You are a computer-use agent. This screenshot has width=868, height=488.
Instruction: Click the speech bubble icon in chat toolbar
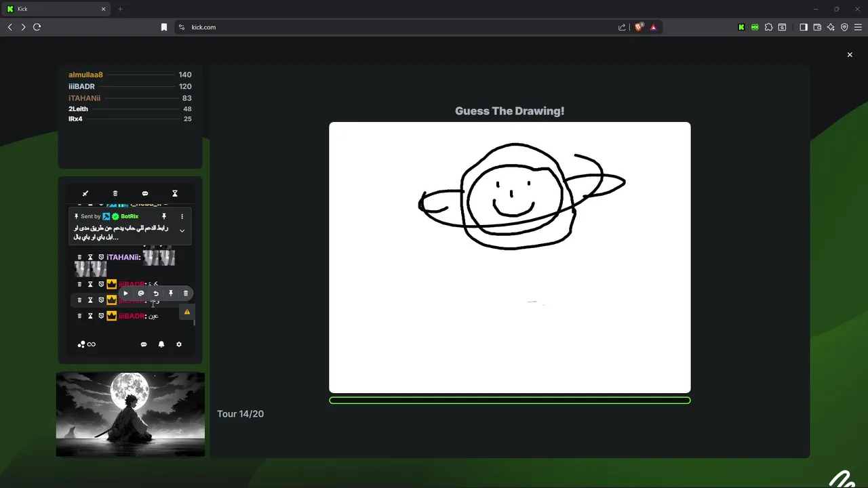145,194
